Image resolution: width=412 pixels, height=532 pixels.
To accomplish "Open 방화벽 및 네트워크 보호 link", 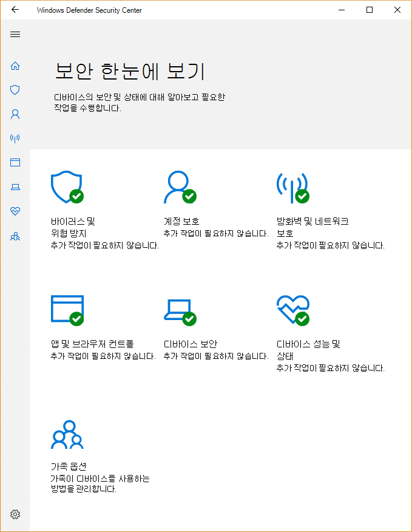I will point(312,227).
